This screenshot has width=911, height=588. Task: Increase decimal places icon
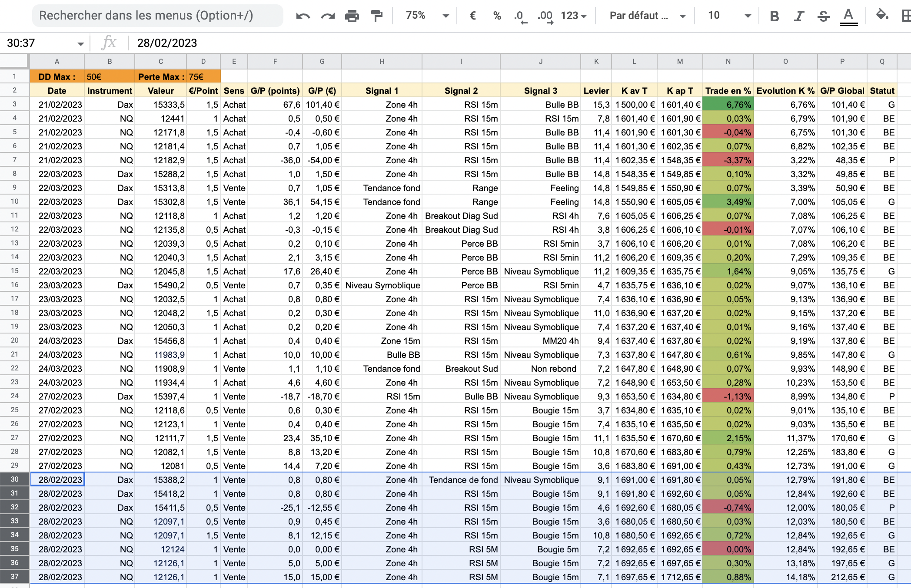[545, 16]
